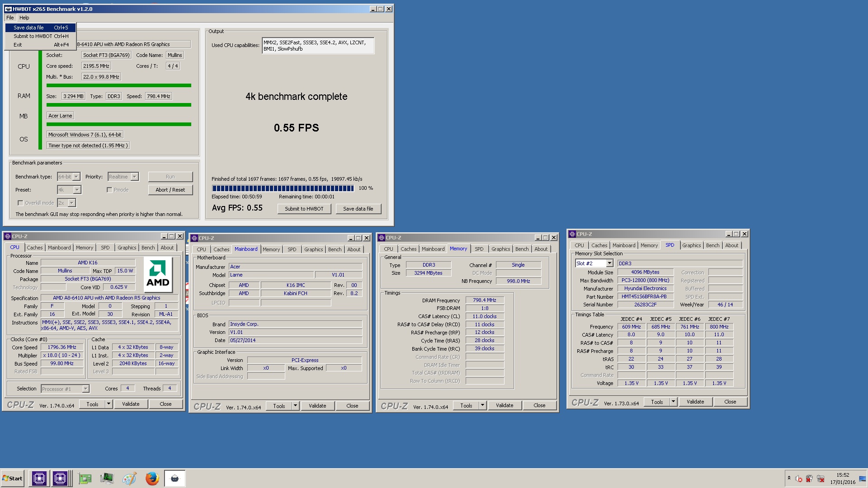Click the muted volume tray icon

pos(799,479)
